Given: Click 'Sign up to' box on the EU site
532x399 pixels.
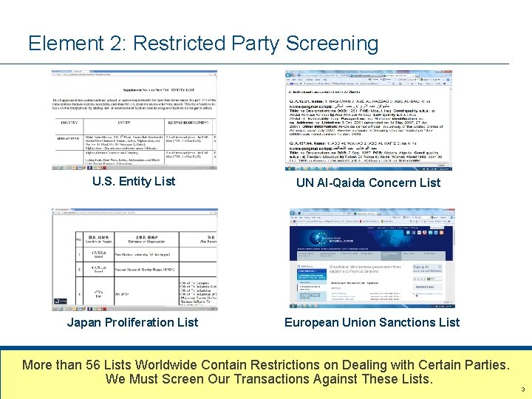Looking at the screenshot, I should pyautogui.click(x=427, y=269).
